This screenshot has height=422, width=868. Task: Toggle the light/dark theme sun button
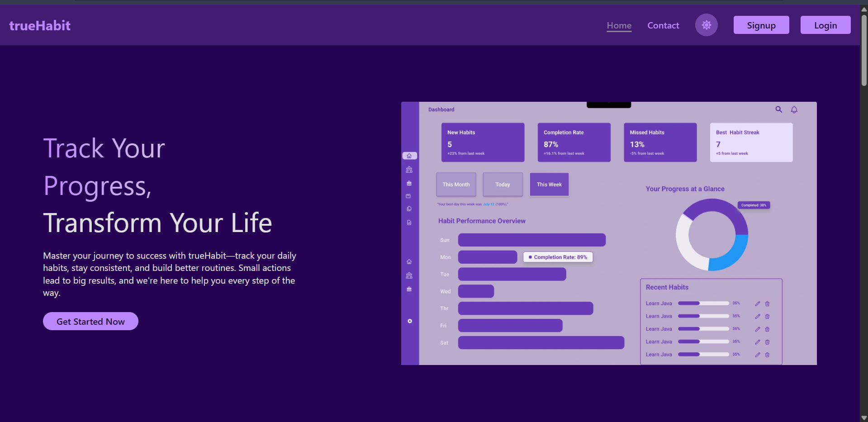point(706,25)
